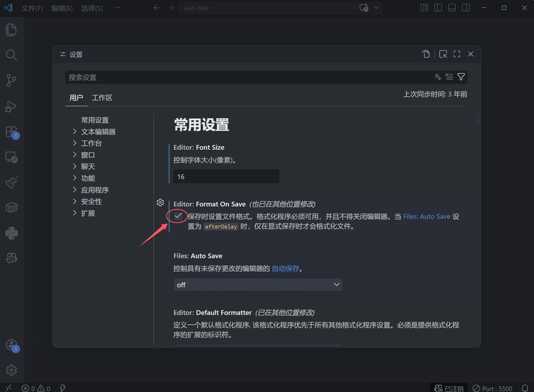The height and width of the screenshot is (392, 534).
Task: Click the 搜索设置 search input
Action: click(249, 77)
